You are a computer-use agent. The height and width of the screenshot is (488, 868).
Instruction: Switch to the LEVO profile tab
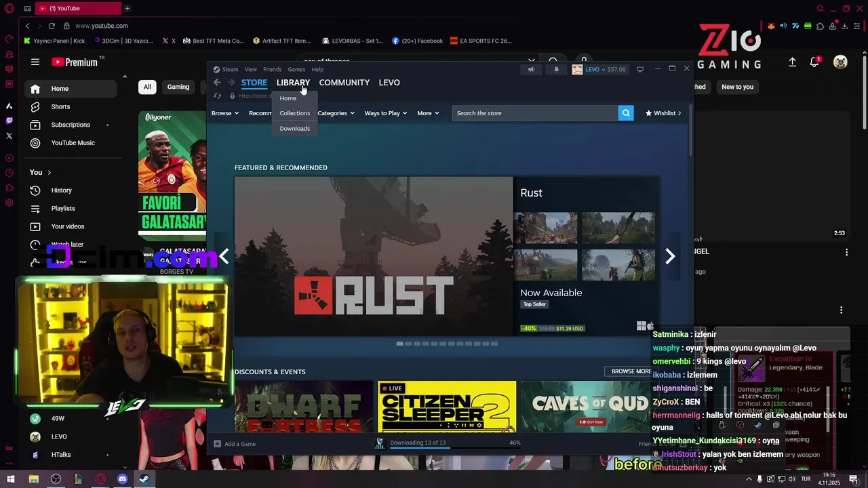tap(389, 83)
